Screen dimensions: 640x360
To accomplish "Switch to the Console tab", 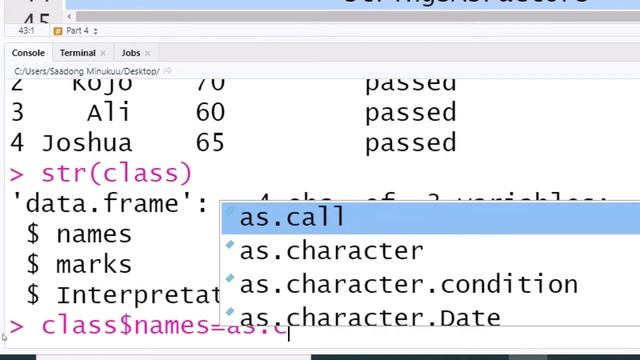I will tap(28, 53).
